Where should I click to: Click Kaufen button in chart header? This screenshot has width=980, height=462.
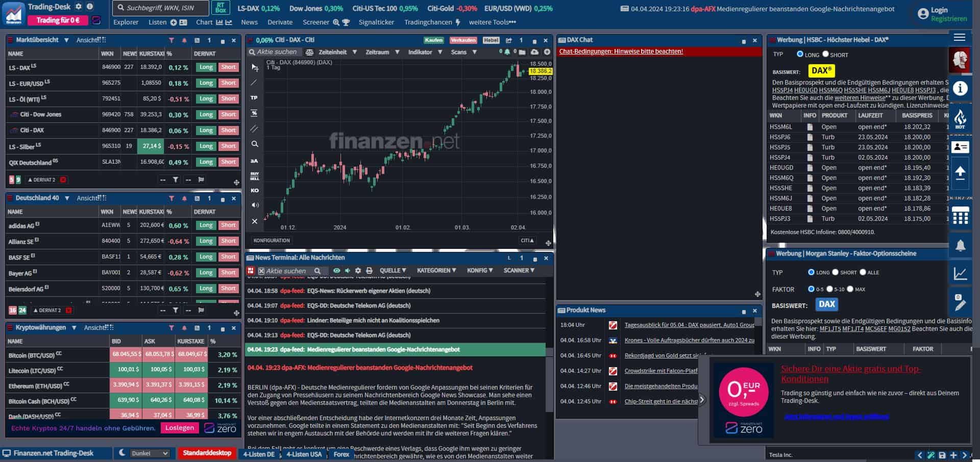pyautogui.click(x=433, y=40)
